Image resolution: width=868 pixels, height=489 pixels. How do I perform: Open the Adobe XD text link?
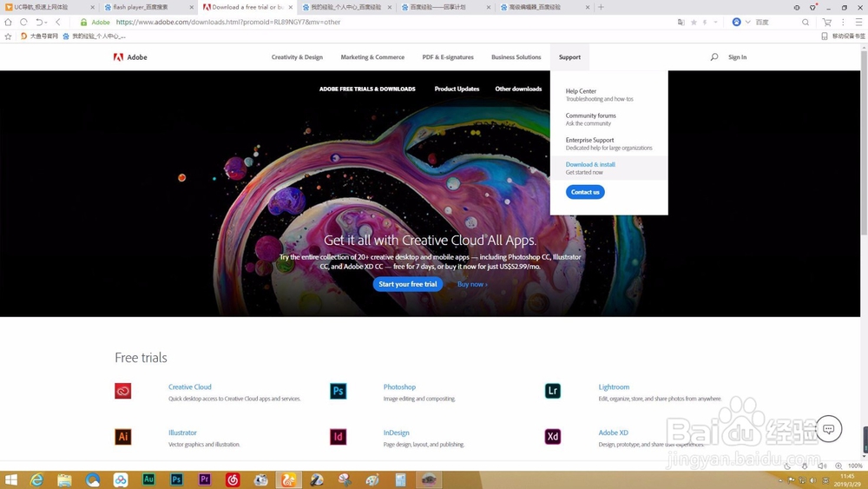click(614, 433)
